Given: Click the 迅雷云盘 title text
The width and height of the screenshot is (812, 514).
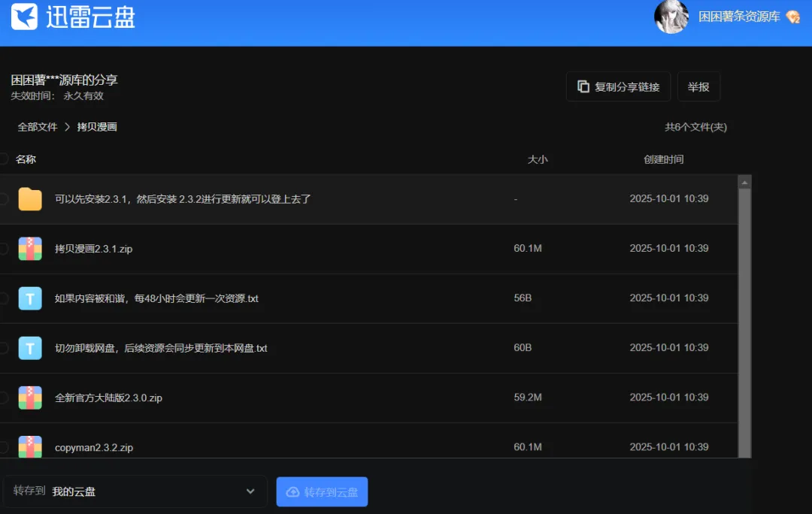Looking at the screenshot, I should 91,17.
